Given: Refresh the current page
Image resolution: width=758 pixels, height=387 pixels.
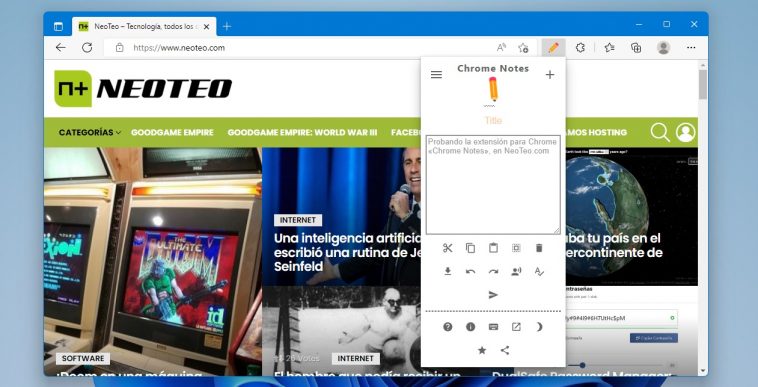Looking at the screenshot, I should [x=87, y=48].
